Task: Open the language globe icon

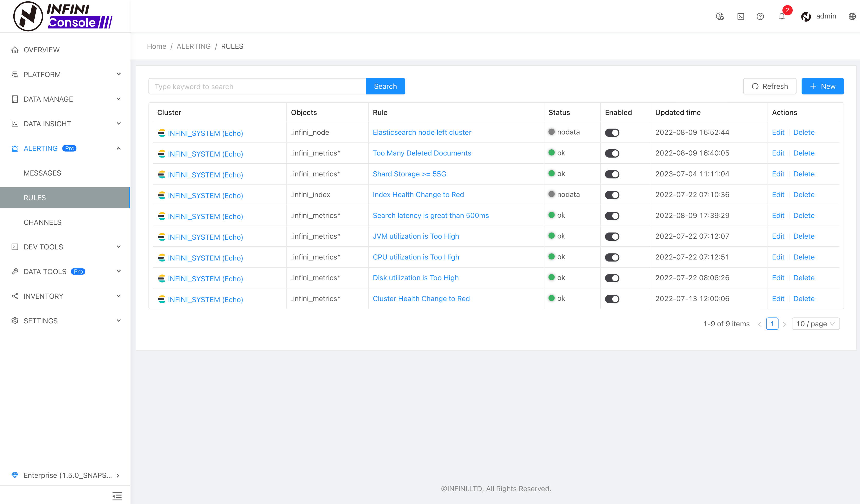Action: pyautogui.click(x=852, y=16)
